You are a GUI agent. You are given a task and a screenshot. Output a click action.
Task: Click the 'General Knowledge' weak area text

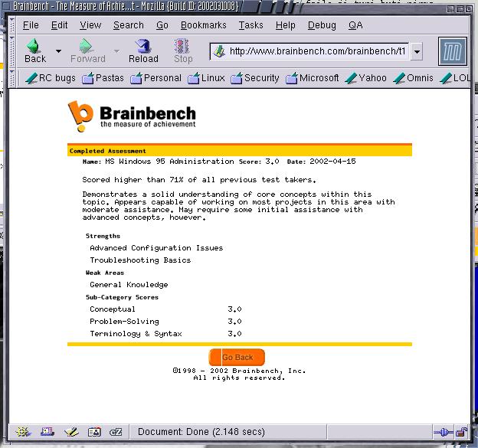(129, 285)
